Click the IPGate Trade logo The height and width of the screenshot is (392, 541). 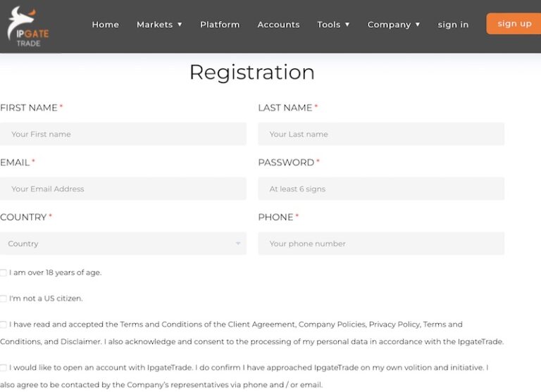28,27
